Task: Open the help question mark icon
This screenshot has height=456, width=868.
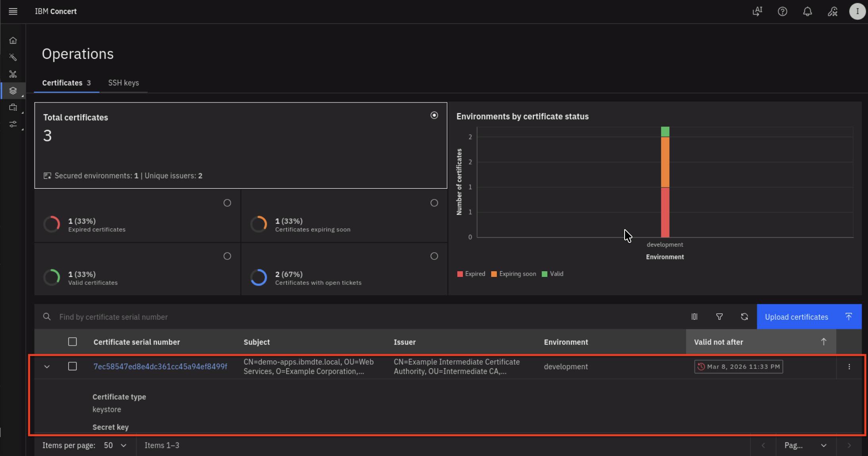Action: [x=782, y=12]
